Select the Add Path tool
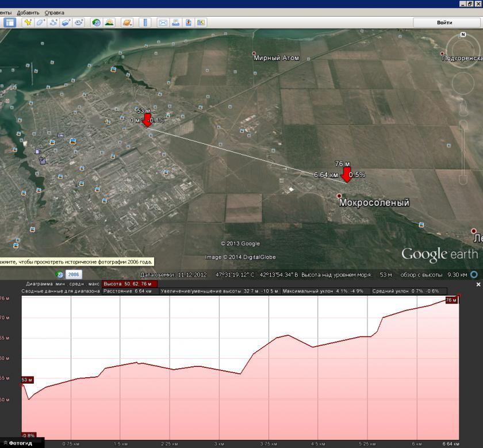Screen dimensions: 483x448 [53, 22]
